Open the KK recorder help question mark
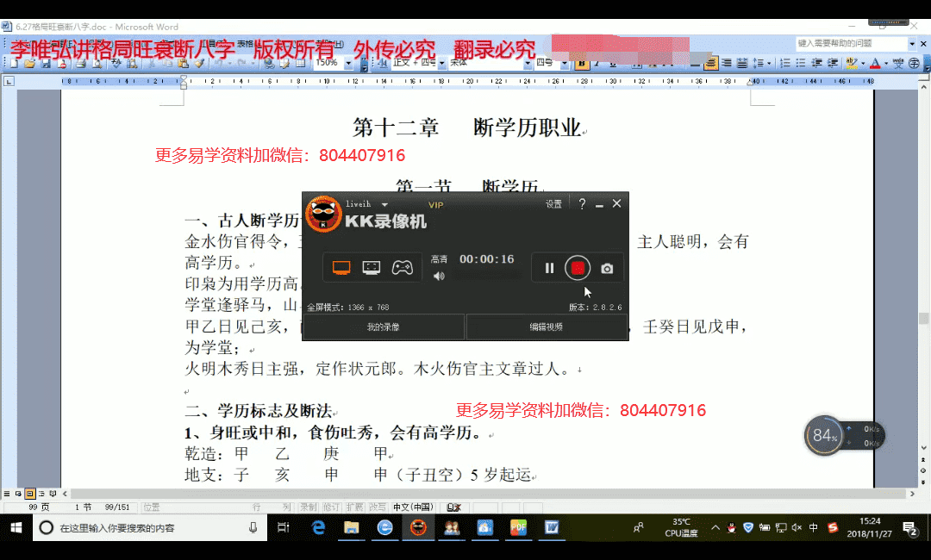The height and width of the screenshot is (560, 931). point(582,204)
